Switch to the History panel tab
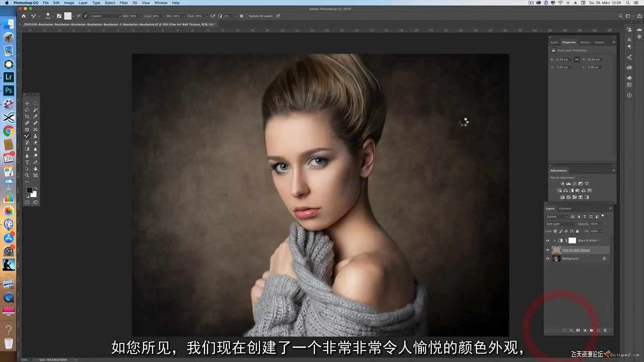Viewport: 644px width, 362px height. coord(585,42)
